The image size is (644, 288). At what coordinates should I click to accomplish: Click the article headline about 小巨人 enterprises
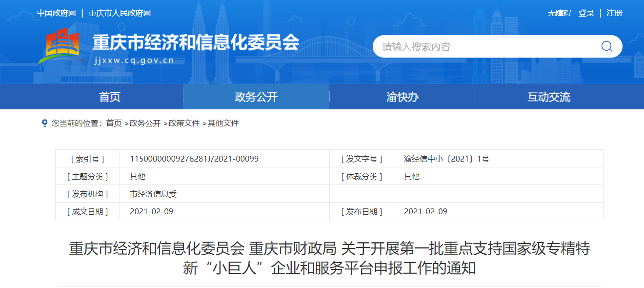(329, 258)
